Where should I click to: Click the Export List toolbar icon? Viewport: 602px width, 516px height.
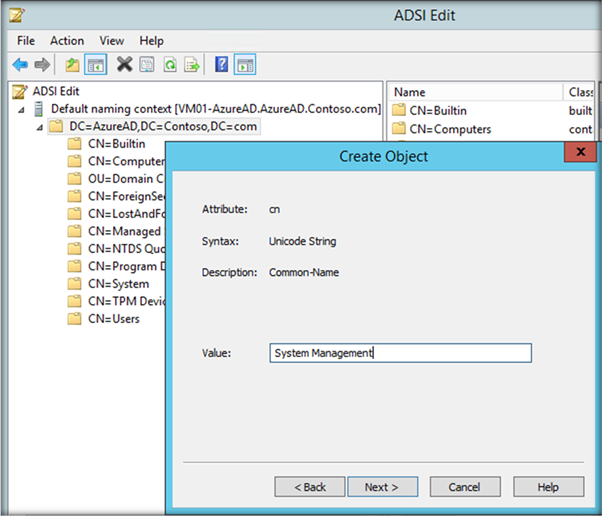(x=191, y=65)
